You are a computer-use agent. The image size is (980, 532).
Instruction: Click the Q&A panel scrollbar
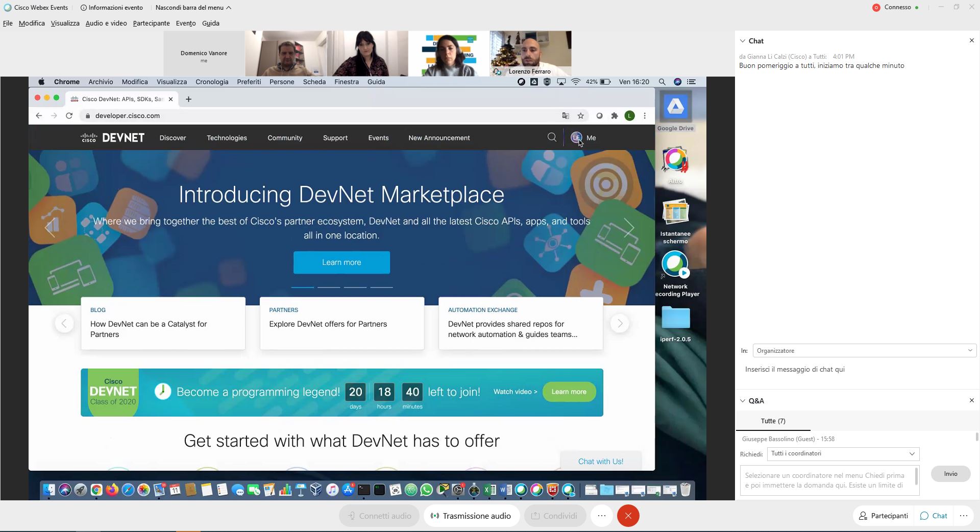[977, 437]
